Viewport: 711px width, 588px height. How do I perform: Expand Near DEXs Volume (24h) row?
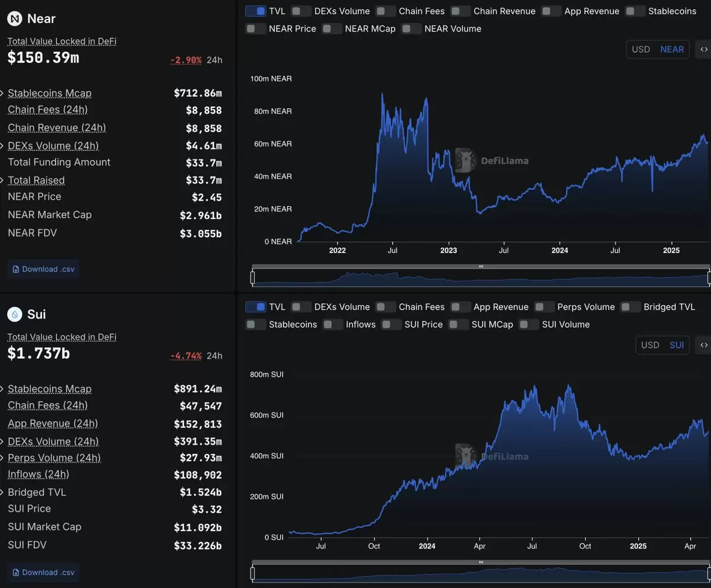click(2, 146)
